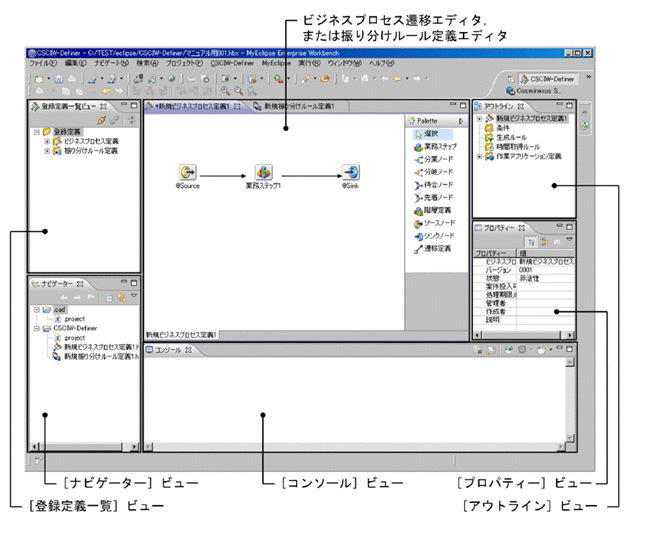Toggle Show Categories in プロパティー toolbar

click(531, 242)
